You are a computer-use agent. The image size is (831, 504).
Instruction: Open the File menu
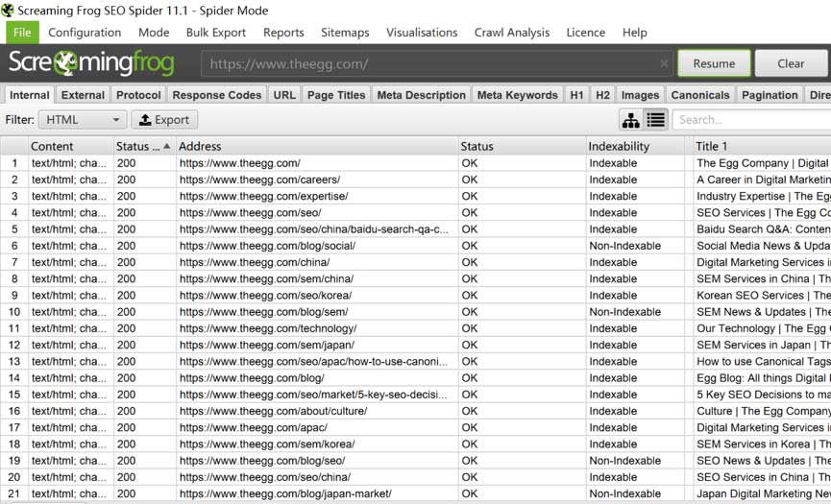click(22, 33)
